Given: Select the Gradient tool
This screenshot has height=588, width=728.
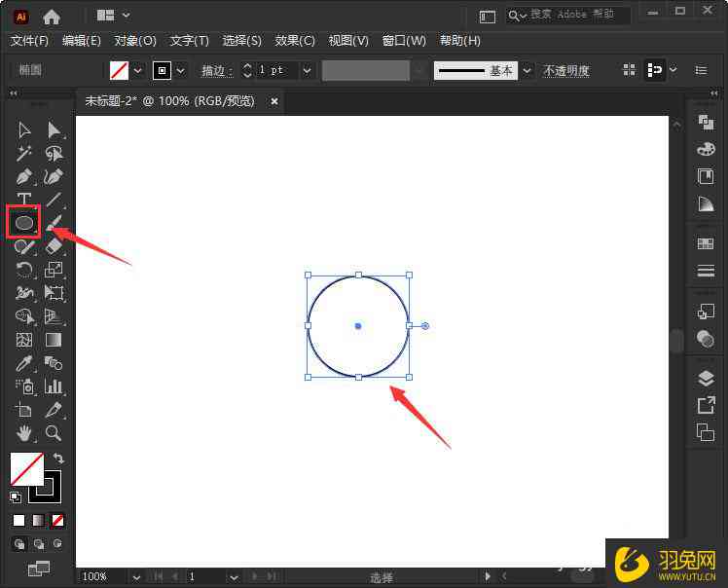Looking at the screenshot, I should (54, 340).
